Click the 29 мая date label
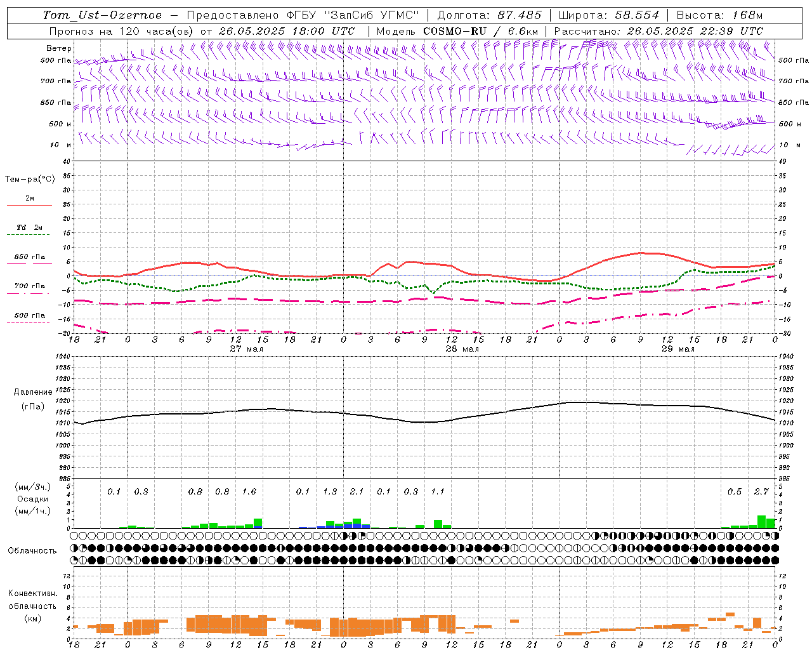This screenshot has height=650, width=812. (678, 348)
